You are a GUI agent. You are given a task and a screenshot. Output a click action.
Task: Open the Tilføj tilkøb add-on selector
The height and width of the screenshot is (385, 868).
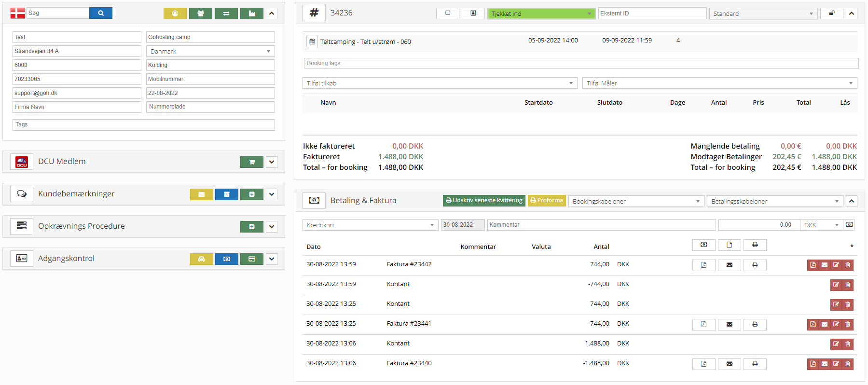pos(440,83)
